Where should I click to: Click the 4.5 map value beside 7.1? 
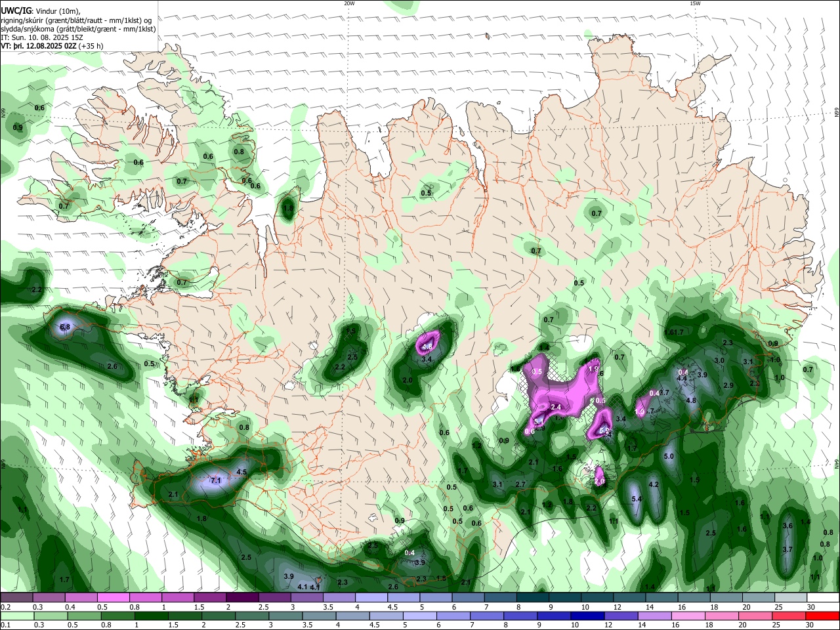click(x=241, y=472)
